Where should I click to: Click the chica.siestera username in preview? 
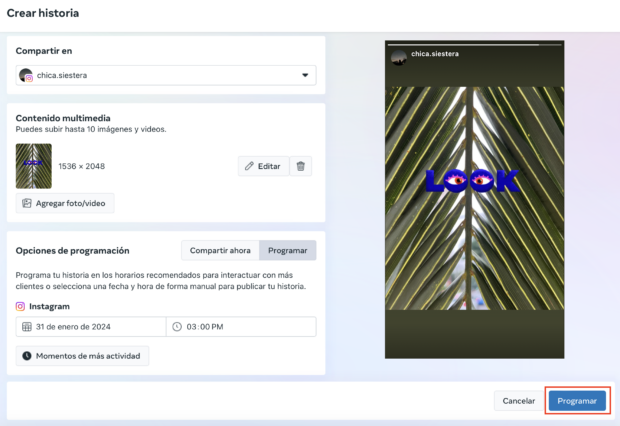(435, 54)
